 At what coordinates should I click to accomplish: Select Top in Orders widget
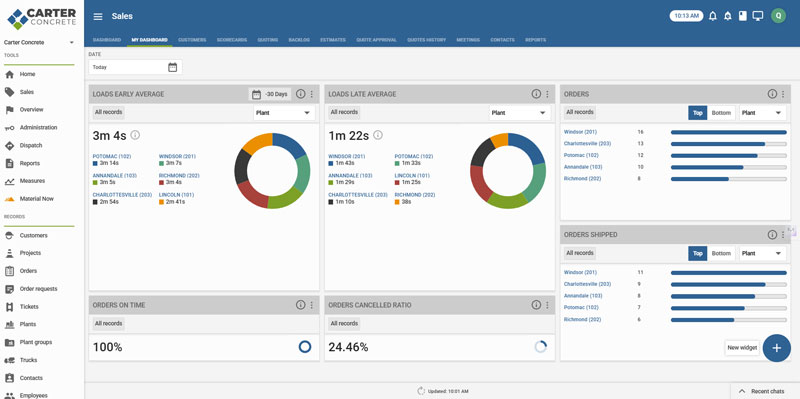coord(697,113)
